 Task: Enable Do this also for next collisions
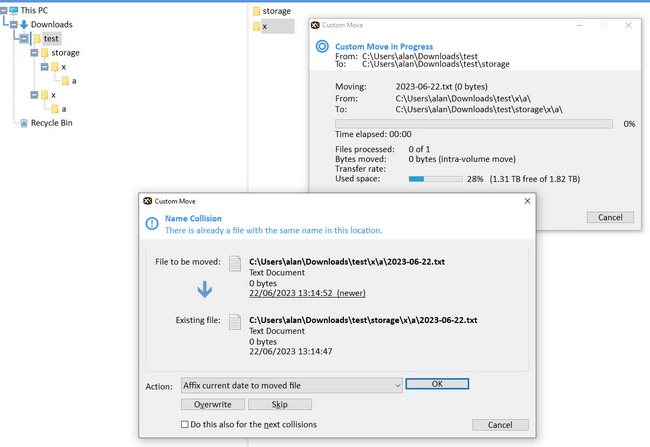[184, 424]
